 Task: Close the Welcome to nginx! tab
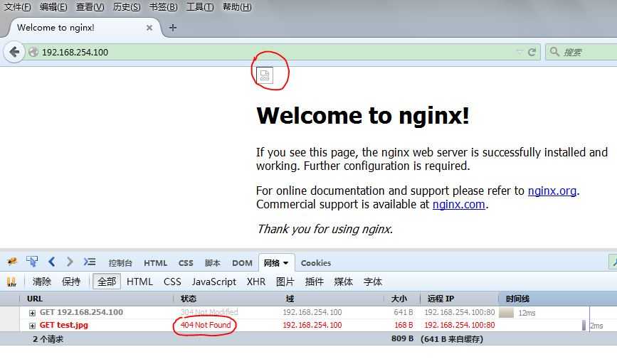149,28
